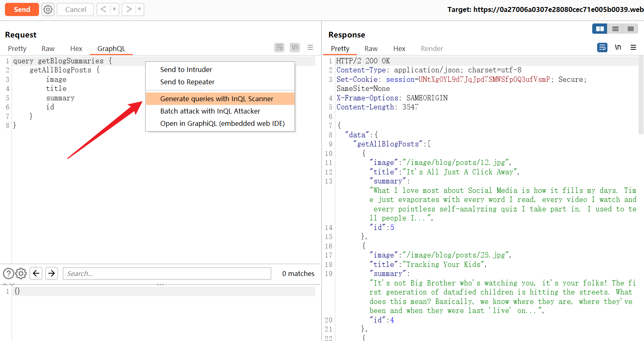The width and height of the screenshot is (644, 341).
Task: Toggle non-printable characters in the Response panel
Action: tap(618, 48)
